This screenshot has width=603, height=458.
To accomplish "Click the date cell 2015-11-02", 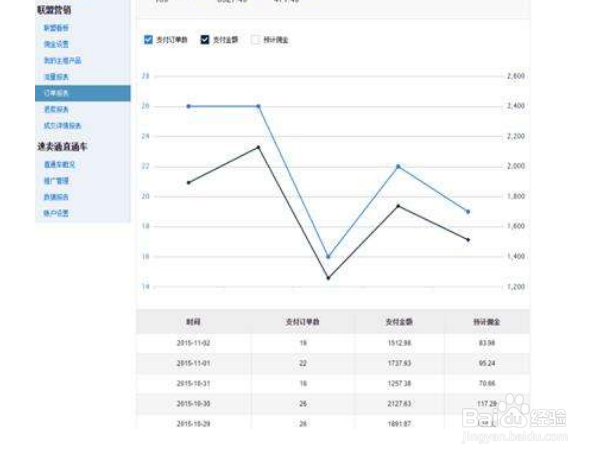I will point(193,343).
